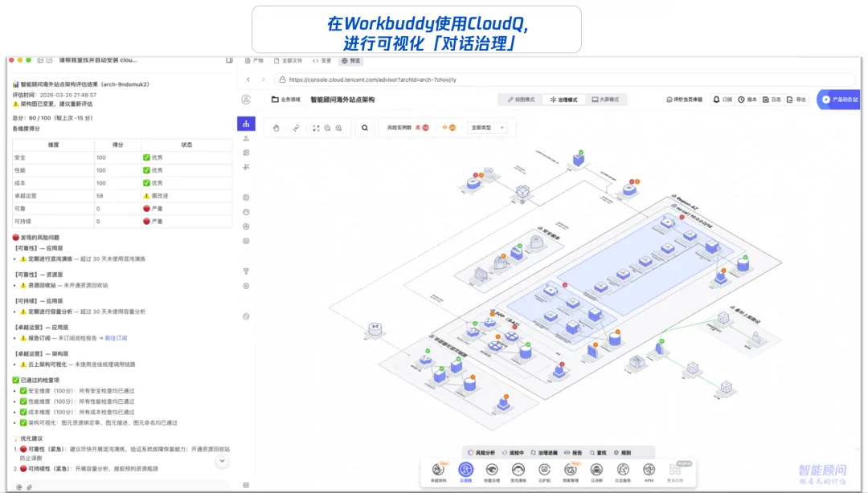Click the fit-to-screen expand icon
This screenshot has height=493, width=868.
(x=316, y=128)
